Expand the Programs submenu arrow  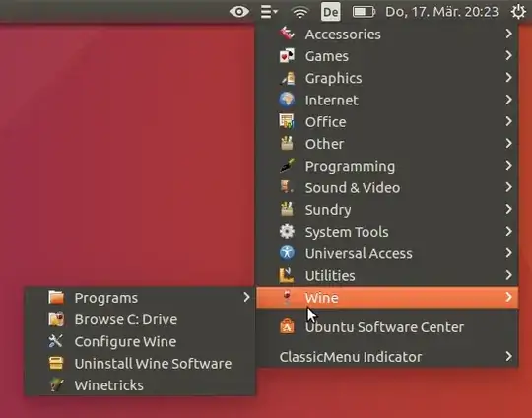(246, 297)
